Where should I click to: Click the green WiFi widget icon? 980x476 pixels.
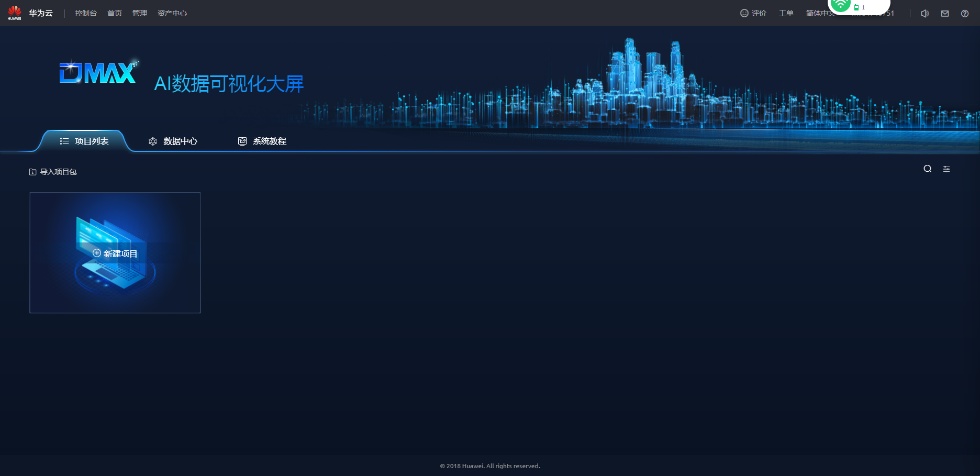point(840,5)
